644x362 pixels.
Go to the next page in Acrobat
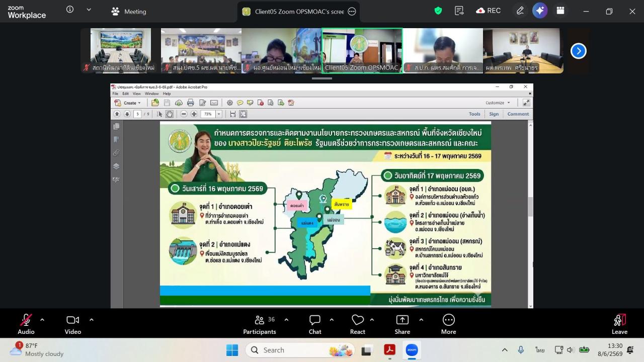pos(127,114)
